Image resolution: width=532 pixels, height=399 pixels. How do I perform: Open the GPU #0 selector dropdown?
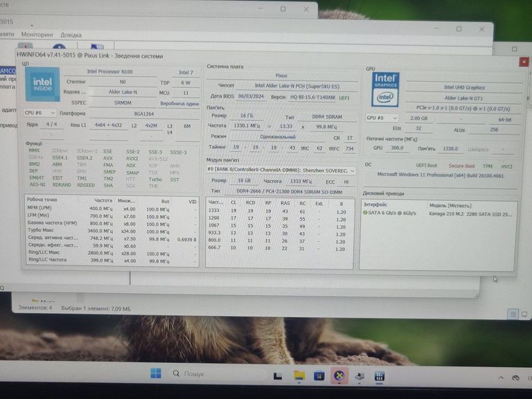point(382,118)
